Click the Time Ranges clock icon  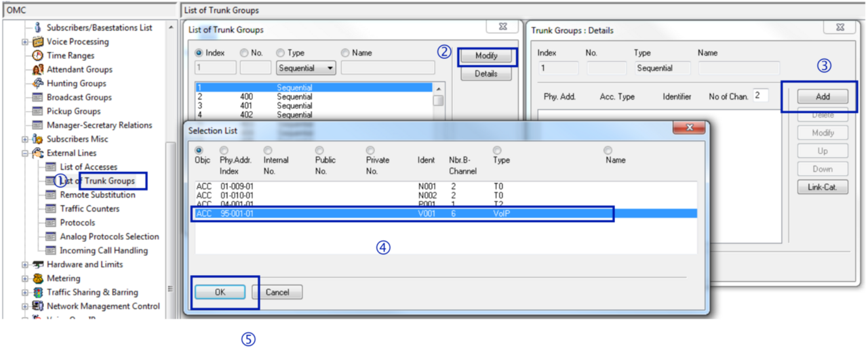tap(38, 56)
